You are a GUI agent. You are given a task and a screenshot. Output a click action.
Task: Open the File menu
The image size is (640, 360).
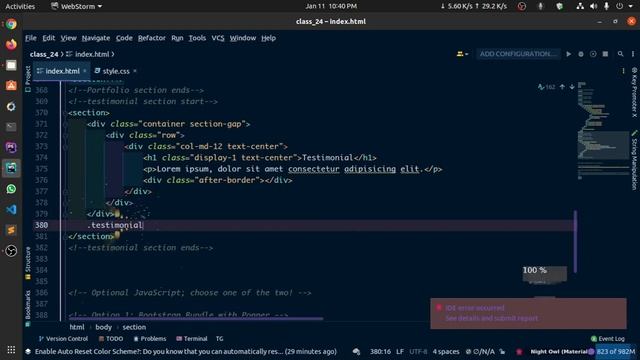point(31,38)
